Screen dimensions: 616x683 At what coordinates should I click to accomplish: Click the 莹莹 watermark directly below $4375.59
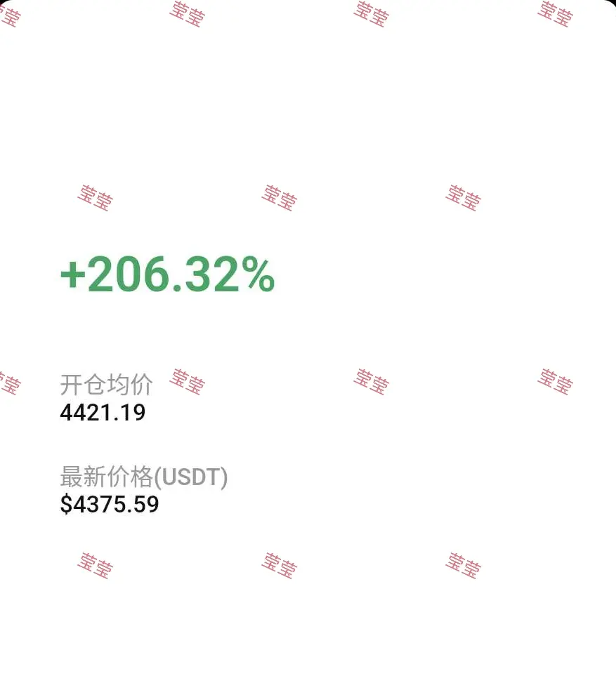pyautogui.click(x=96, y=565)
